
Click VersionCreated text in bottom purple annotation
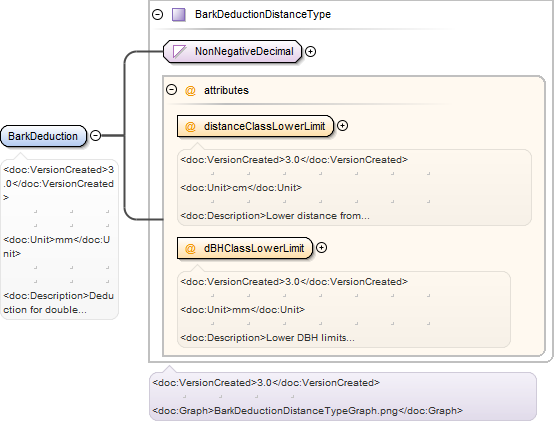(x=266, y=383)
